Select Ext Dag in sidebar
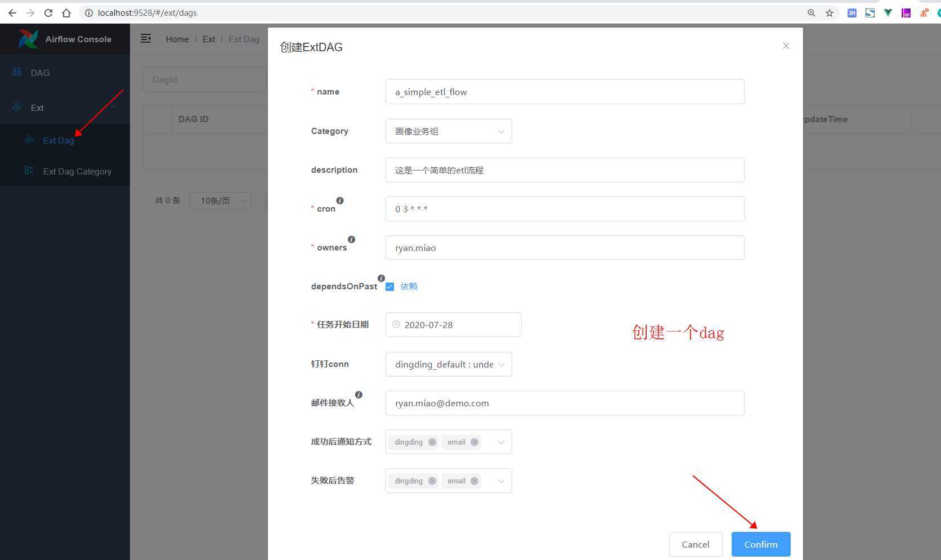The width and height of the screenshot is (941, 560). click(x=65, y=140)
